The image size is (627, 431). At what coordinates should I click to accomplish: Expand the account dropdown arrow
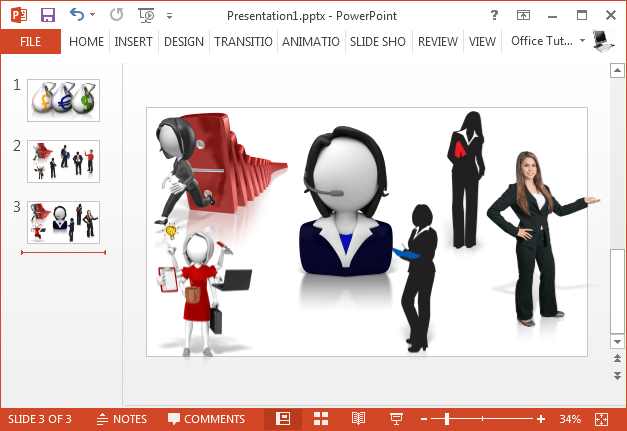click(582, 41)
